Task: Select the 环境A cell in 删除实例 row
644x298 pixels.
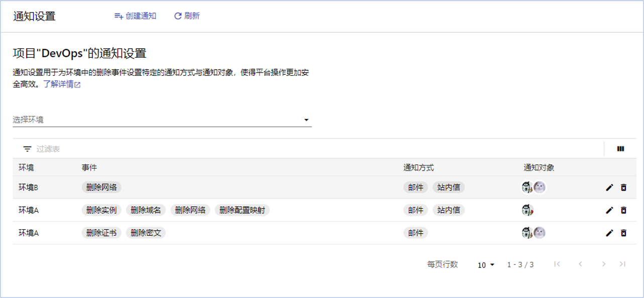Action: click(x=29, y=210)
